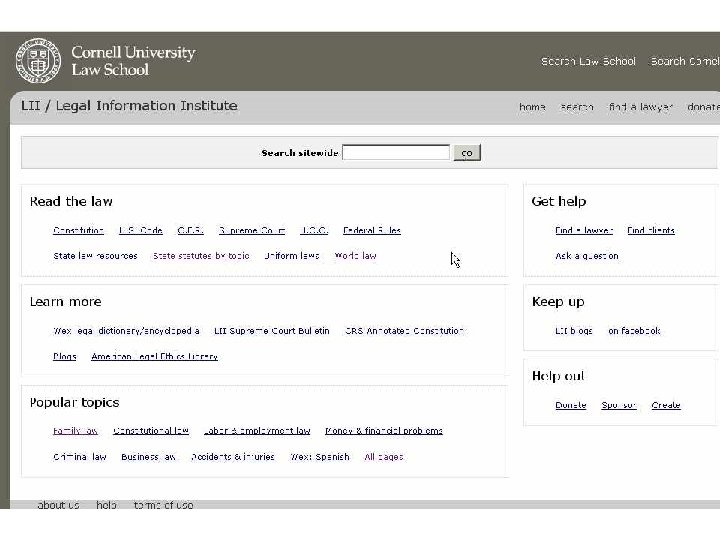
Task: Open the Wex: Spanish link
Action: [x=320, y=457]
